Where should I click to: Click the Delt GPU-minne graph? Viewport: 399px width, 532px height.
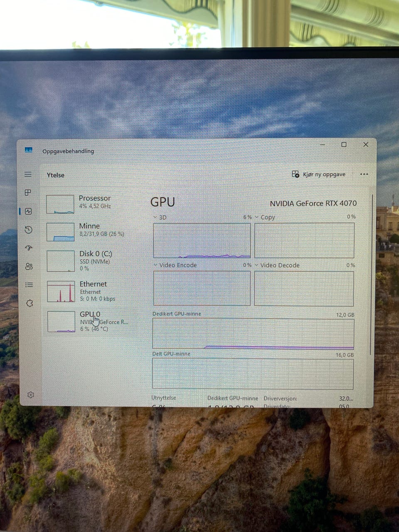pos(253,374)
